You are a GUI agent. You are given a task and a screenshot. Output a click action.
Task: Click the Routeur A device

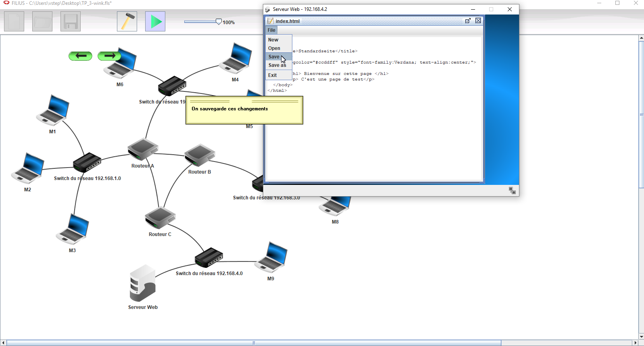[x=143, y=150]
